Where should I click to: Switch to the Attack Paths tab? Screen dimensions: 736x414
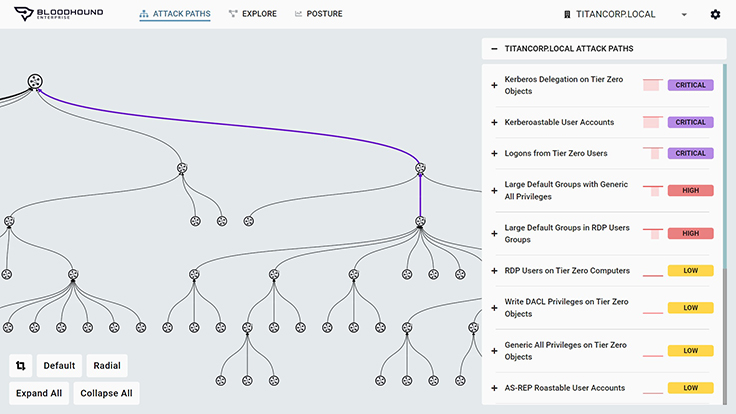[x=175, y=14]
